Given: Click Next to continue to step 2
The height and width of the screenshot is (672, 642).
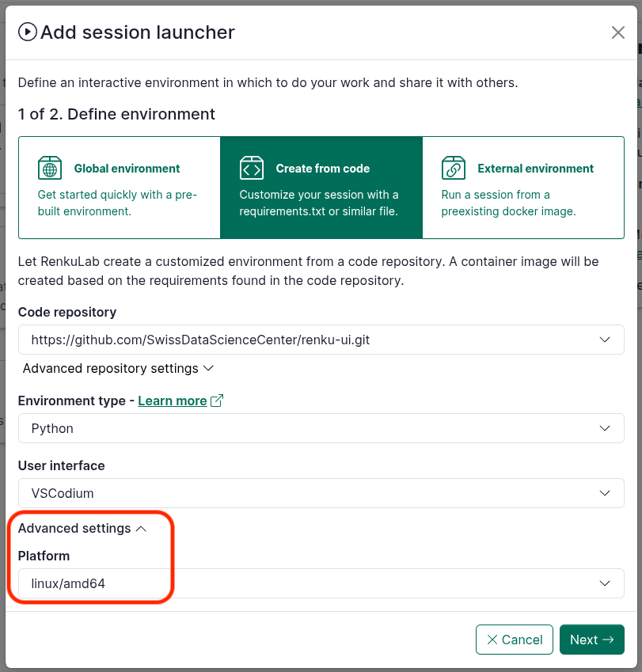Looking at the screenshot, I should (591, 640).
